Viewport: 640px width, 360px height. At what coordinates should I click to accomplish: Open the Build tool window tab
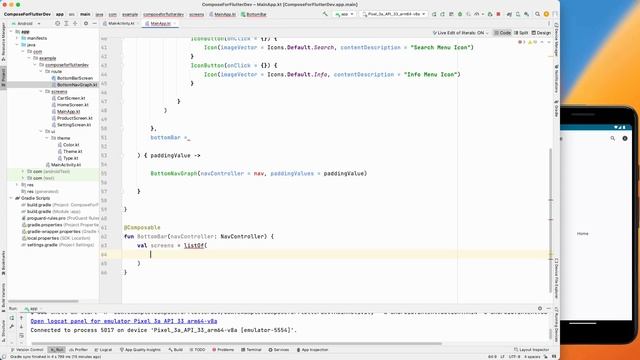pyautogui.click(x=176, y=350)
